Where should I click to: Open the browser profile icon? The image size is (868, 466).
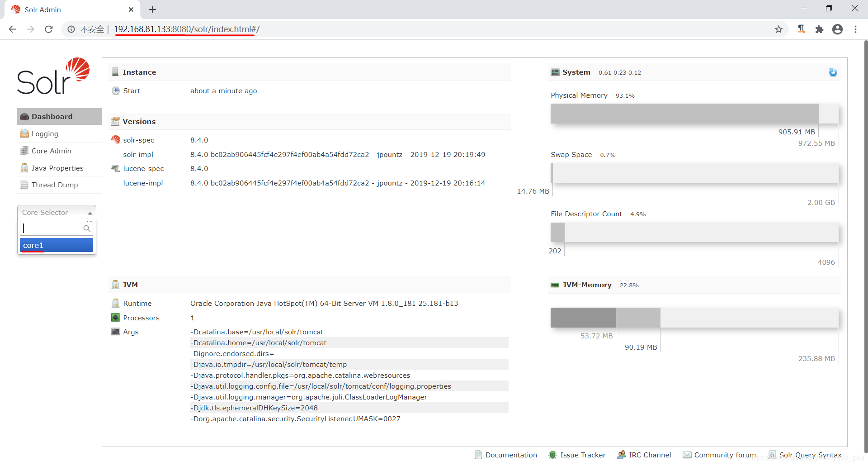click(837, 29)
